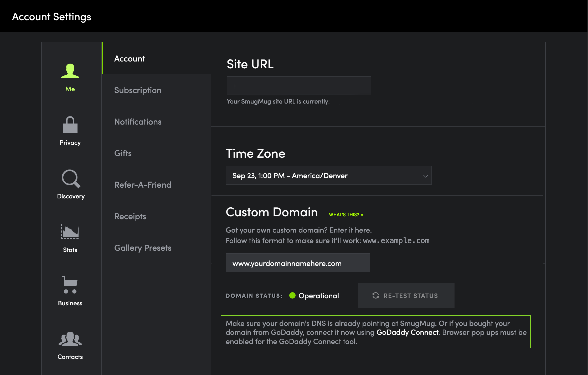
Task: Click the 'Your SmugMug site URL is currently' text
Action: tap(278, 101)
